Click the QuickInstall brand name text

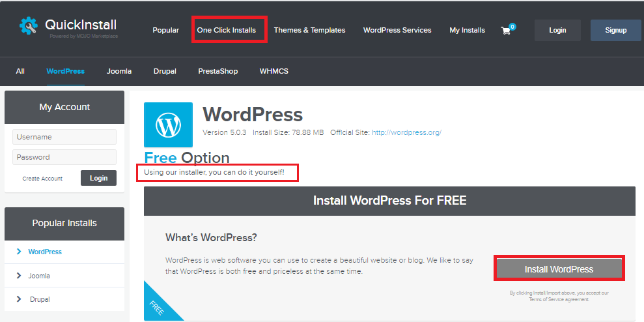pos(81,25)
